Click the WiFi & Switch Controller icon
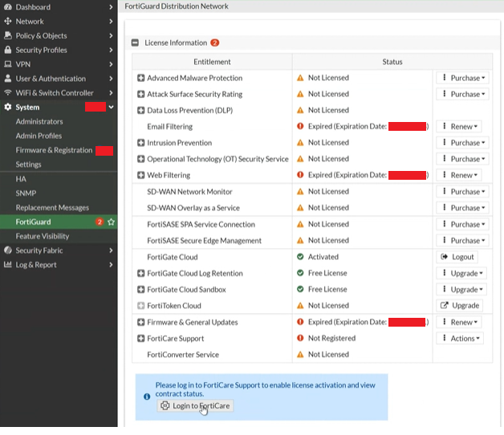Viewport: 504px width, 435px height. pyautogui.click(x=8, y=93)
